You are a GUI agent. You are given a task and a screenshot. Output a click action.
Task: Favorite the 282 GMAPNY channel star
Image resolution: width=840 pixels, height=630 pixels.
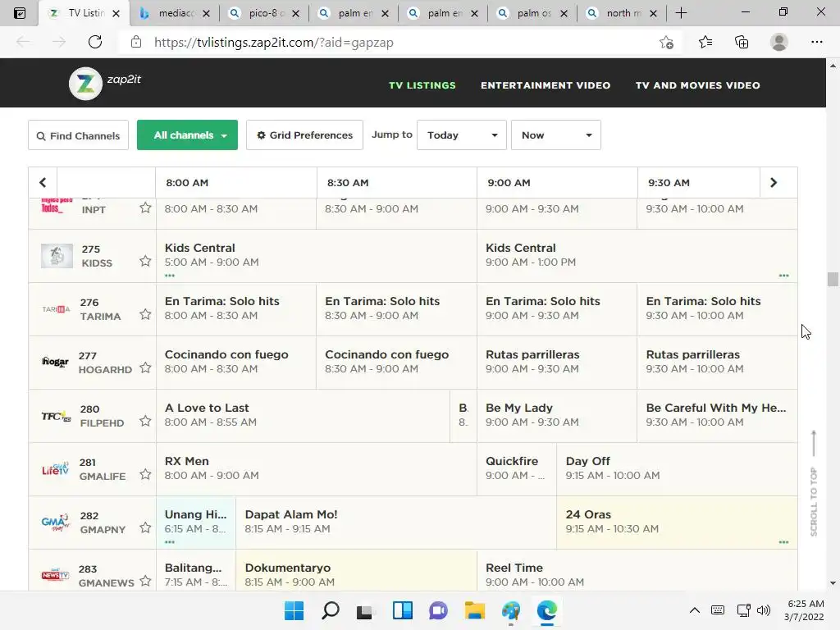click(x=145, y=527)
